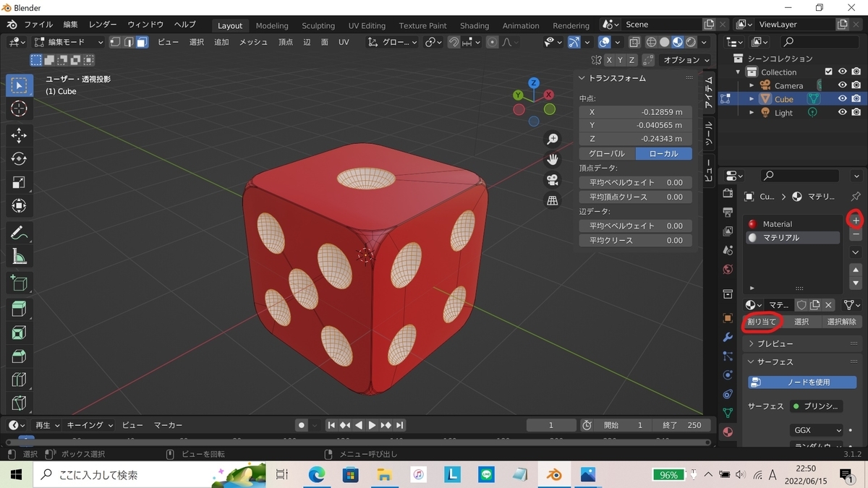Screen dimensions: 868x488
Task: Click the X median value field
Action: click(635, 112)
